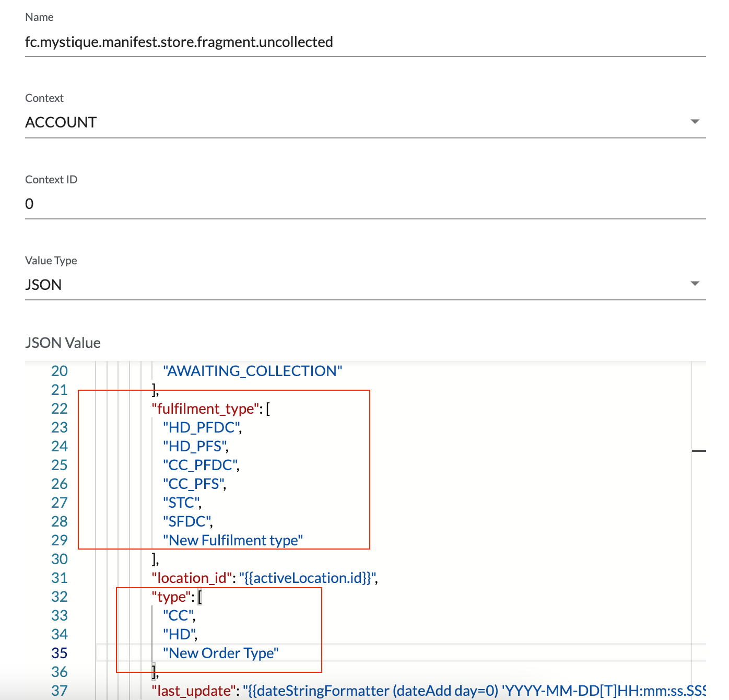Click the "HD_PFDC" string in the editor

201,427
